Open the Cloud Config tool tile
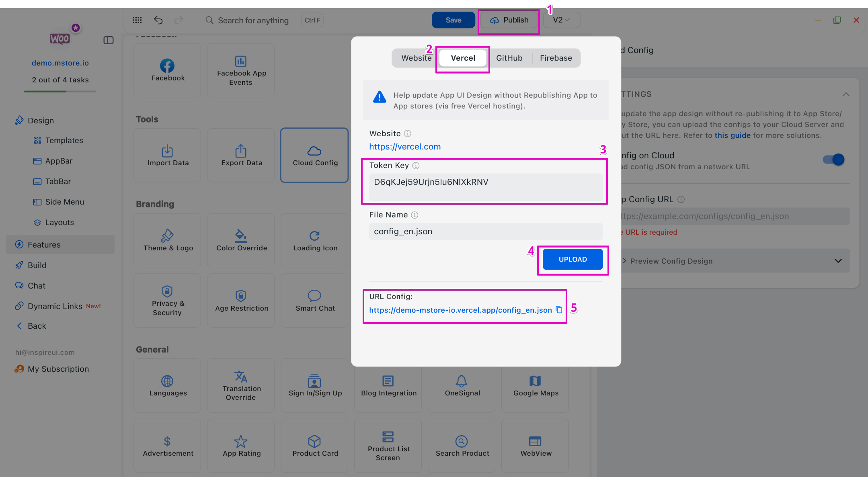 pyautogui.click(x=314, y=156)
